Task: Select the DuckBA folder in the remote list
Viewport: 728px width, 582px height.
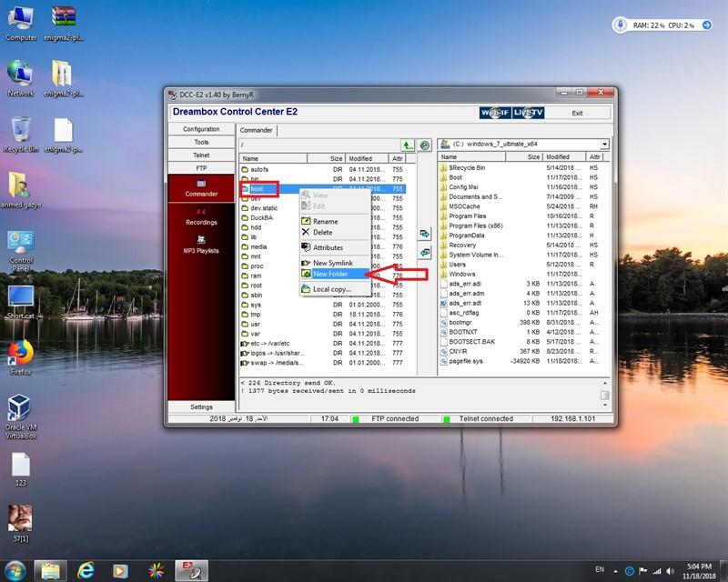Action: click(x=323, y=217)
